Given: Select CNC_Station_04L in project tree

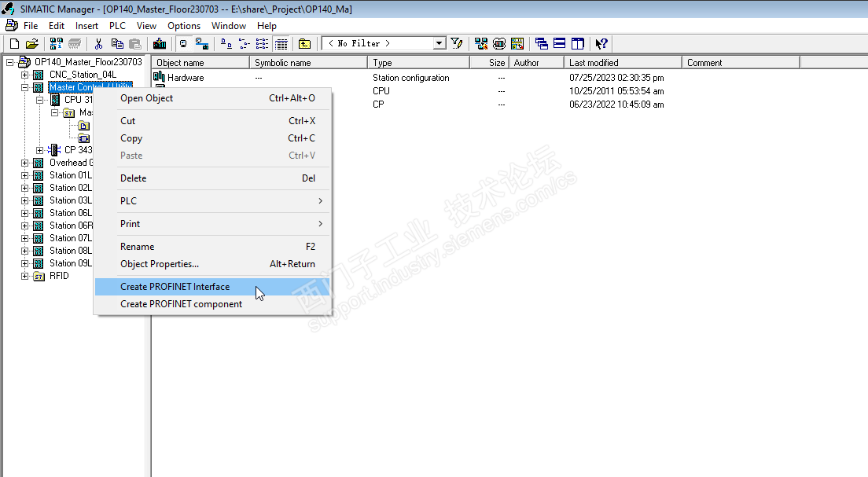Looking at the screenshot, I should (83, 75).
